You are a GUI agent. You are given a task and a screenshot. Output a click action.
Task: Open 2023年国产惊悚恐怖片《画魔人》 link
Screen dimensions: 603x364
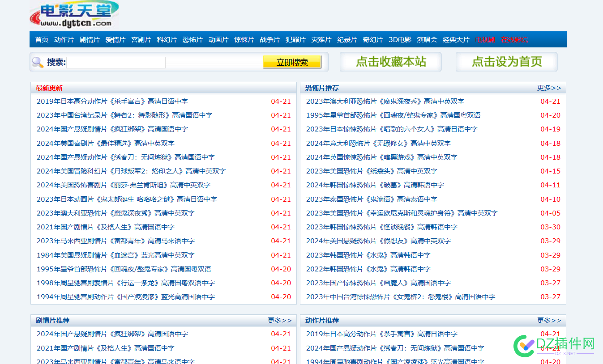(378, 283)
